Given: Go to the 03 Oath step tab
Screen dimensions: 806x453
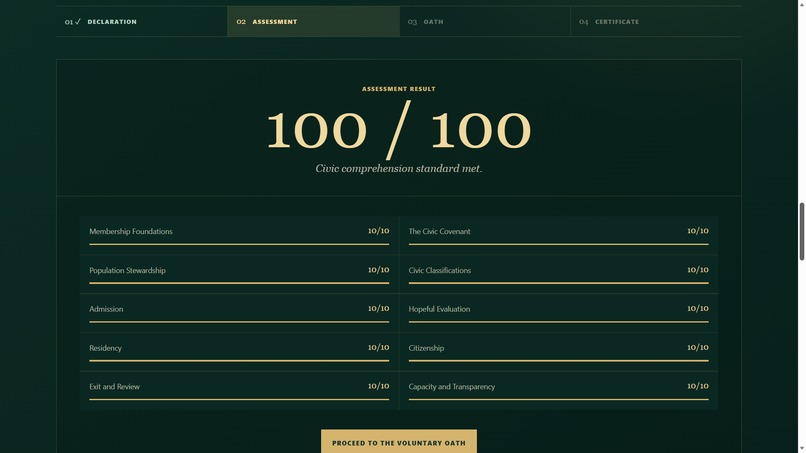Looking at the screenshot, I should pyautogui.click(x=485, y=22).
